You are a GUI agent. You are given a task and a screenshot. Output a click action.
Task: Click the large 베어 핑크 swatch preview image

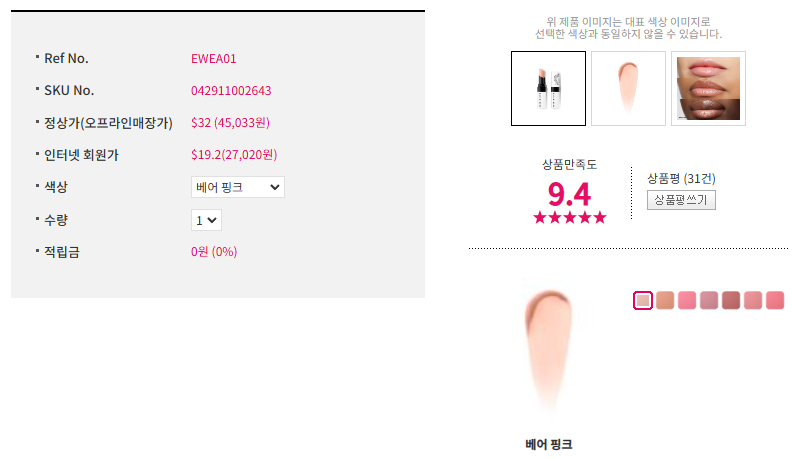[x=549, y=351]
